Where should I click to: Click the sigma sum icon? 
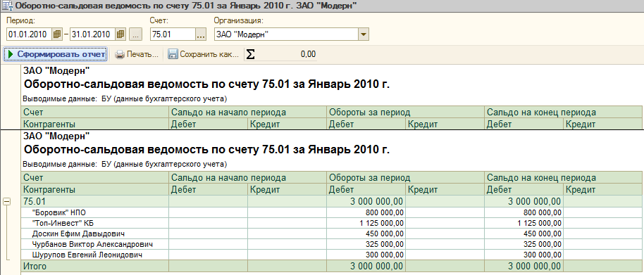(x=250, y=55)
